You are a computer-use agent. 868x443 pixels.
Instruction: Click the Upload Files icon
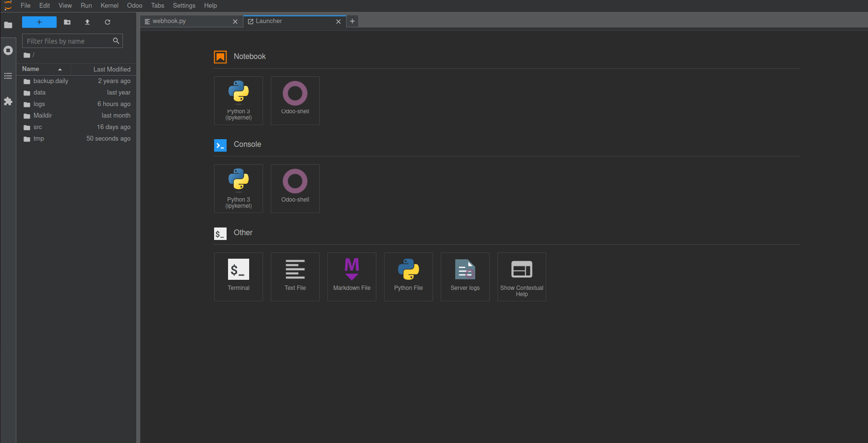click(87, 22)
